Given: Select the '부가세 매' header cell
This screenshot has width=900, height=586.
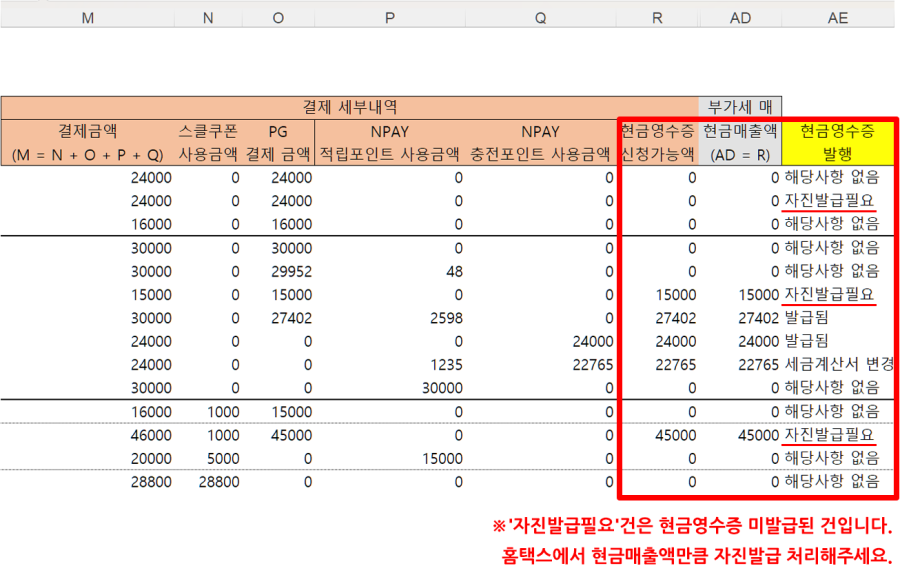Looking at the screenshot, I should pos(740,107).
